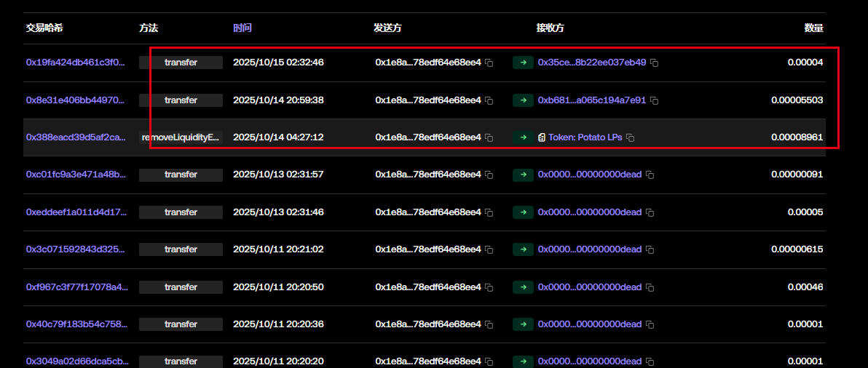Copy sender address in the 20:20:36 row
868x368 pixels.
click(489, 324)
